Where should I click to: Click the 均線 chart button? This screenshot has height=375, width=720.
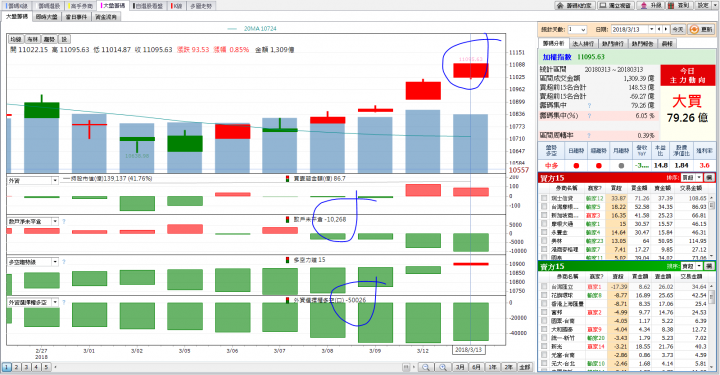(16, 39)
